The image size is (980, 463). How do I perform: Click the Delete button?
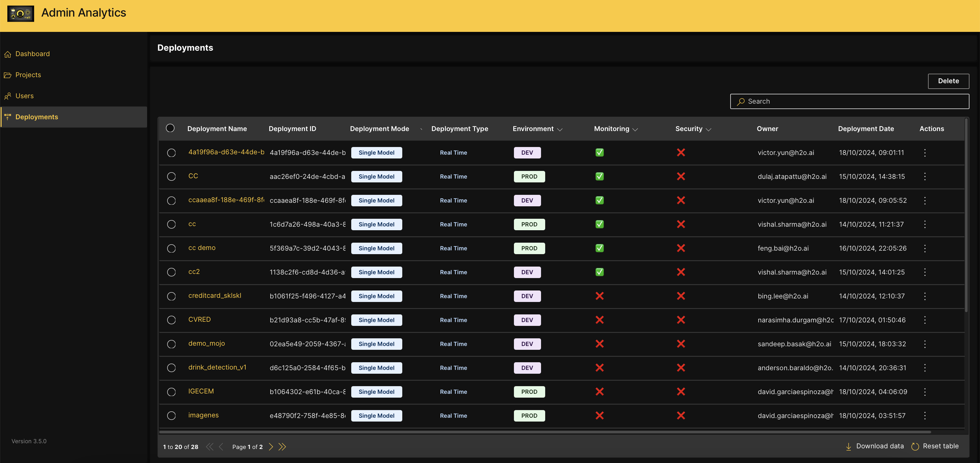948,81
